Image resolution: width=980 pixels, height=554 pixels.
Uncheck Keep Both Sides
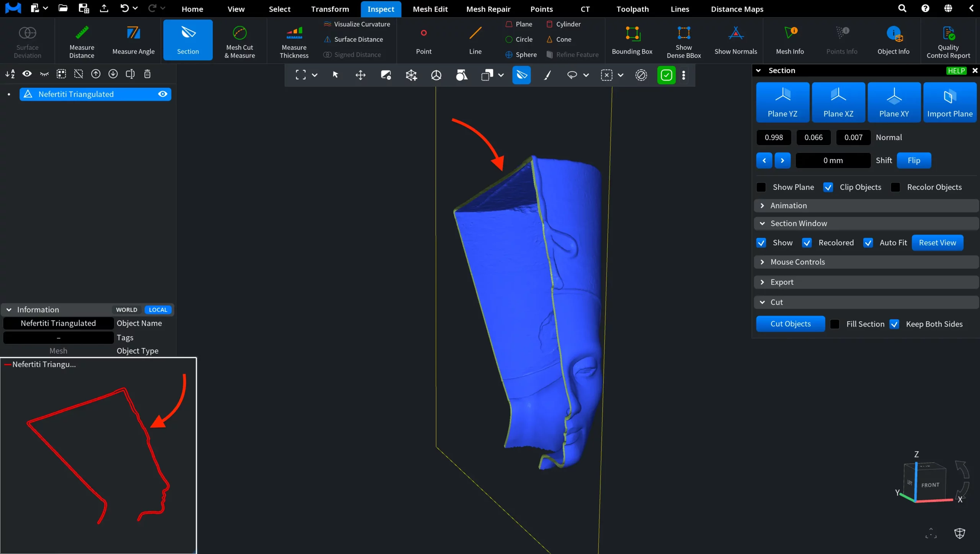895,324
